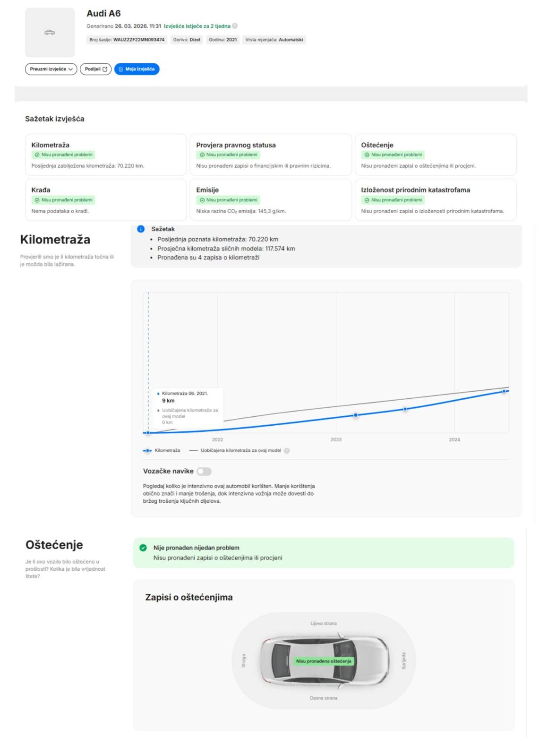Click the car placeholder thumbnail image
Viewport: 539px width, 756px height.
50,33
